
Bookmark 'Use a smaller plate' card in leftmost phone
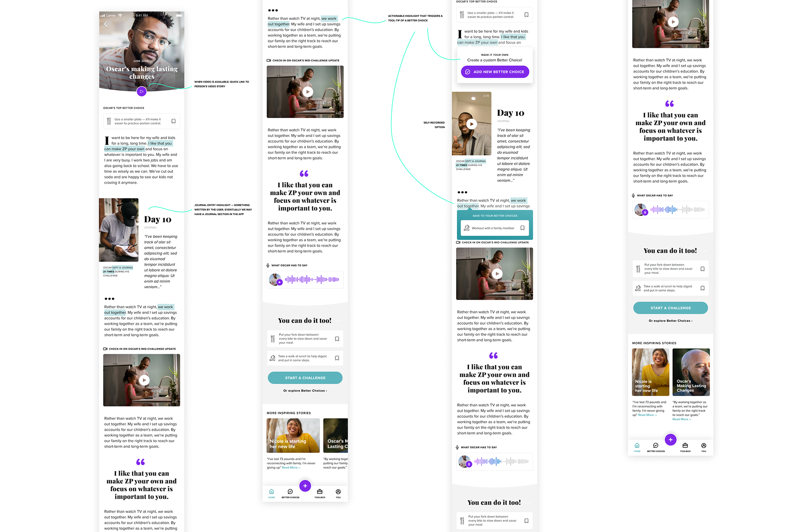[174, 121]
